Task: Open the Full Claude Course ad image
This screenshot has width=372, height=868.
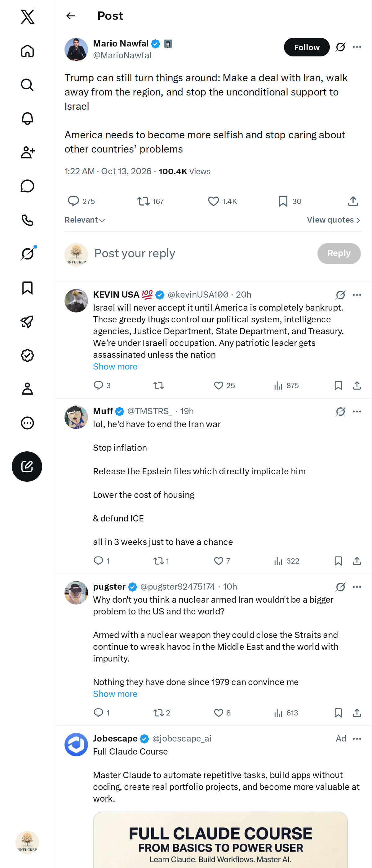Action: tap(220, 840)
